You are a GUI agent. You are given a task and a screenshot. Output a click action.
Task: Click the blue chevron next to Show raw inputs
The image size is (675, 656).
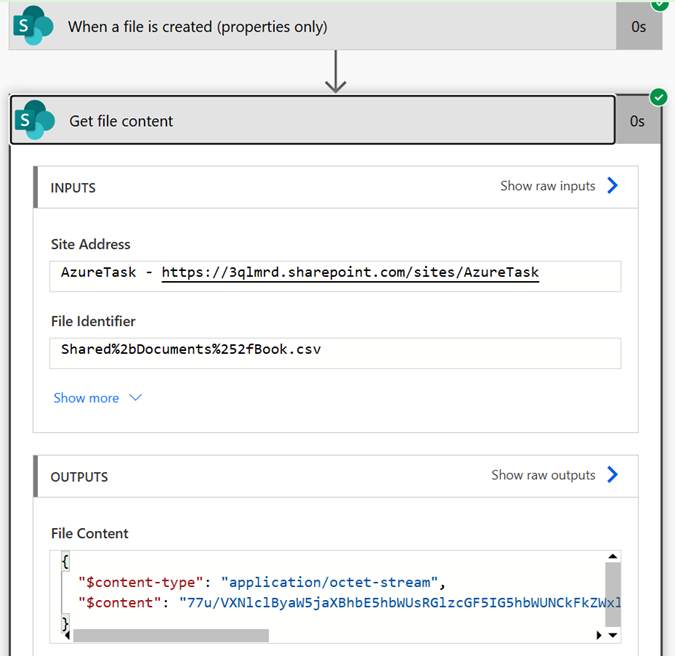tap(613, 186)
